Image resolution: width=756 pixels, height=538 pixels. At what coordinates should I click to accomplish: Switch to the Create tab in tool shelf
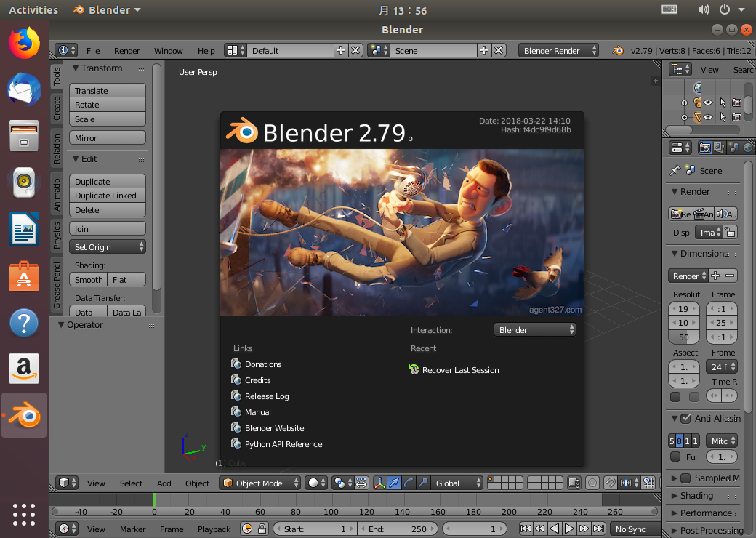[57, 108]
